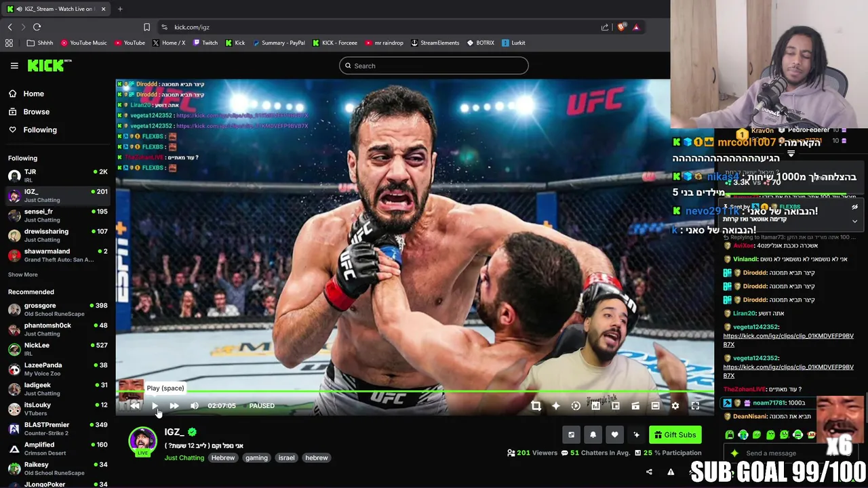Collapse the sidebar using the hamburger menu

click(14, 66)
